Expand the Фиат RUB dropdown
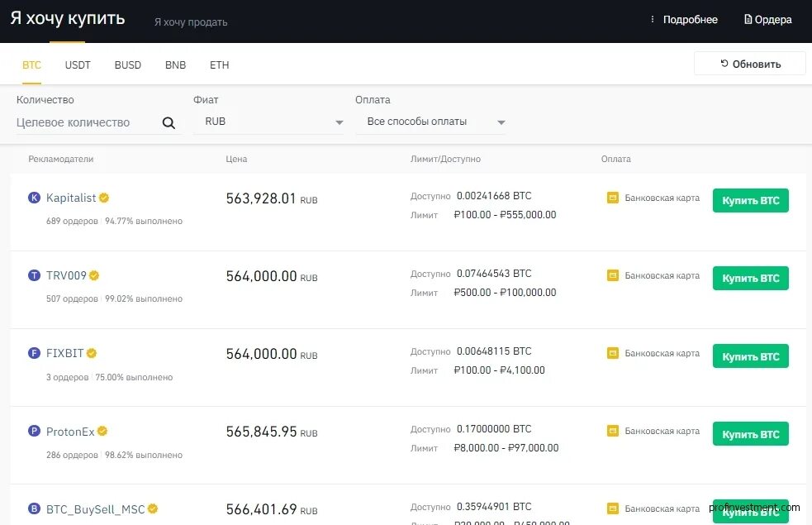 tap(268, 122)
